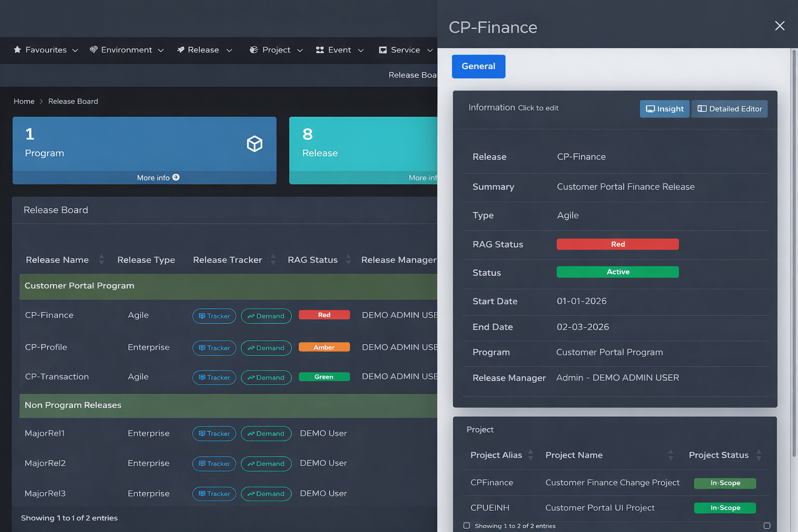Click the Home breadcrumb link
The height and width of the screenshot is (532, 798).
pos(24,101)
